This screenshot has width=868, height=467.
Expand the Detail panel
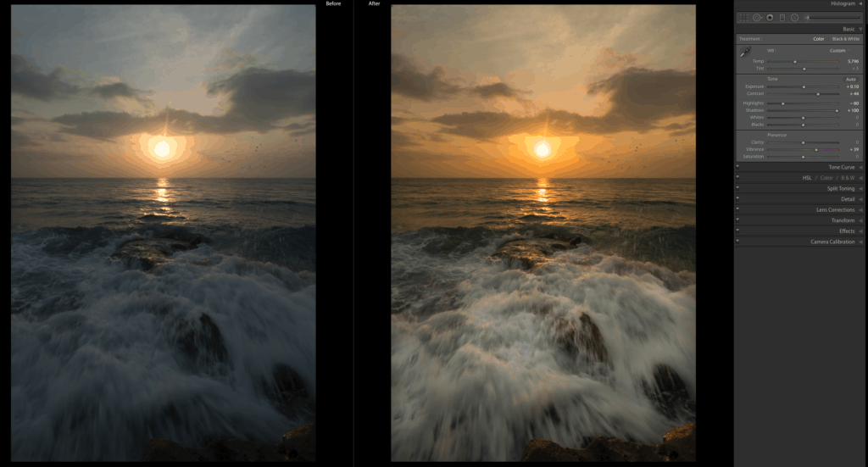tap(860, 199)
